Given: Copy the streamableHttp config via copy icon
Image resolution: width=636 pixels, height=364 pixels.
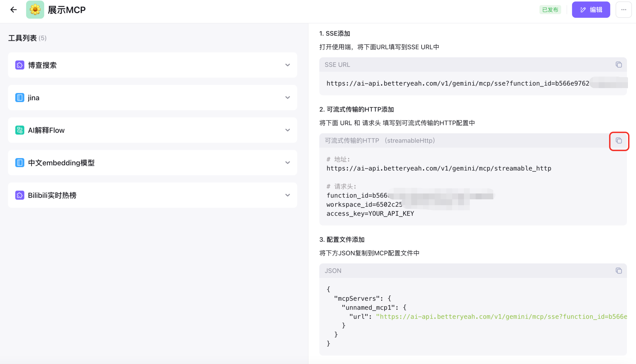Looking at the screenshot, I should 618,141.
